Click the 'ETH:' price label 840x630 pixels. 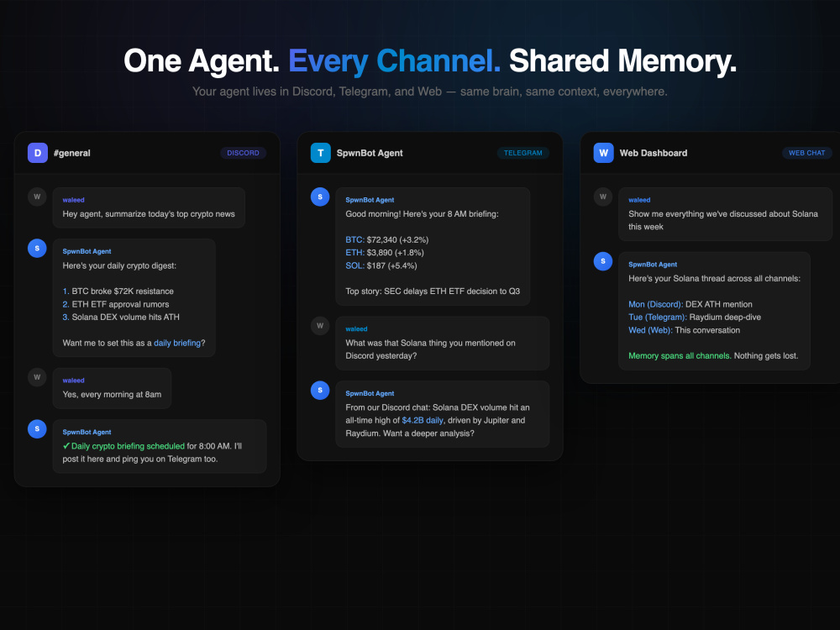[354, 252]
